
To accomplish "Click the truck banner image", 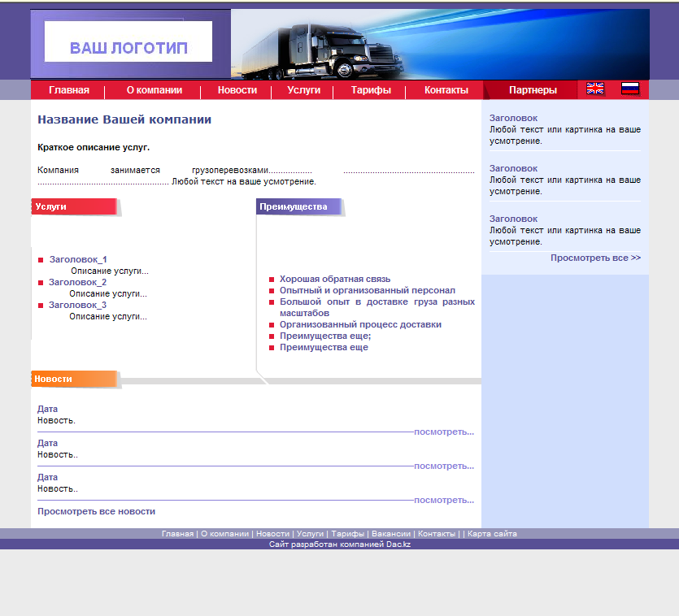I will 440,44.
